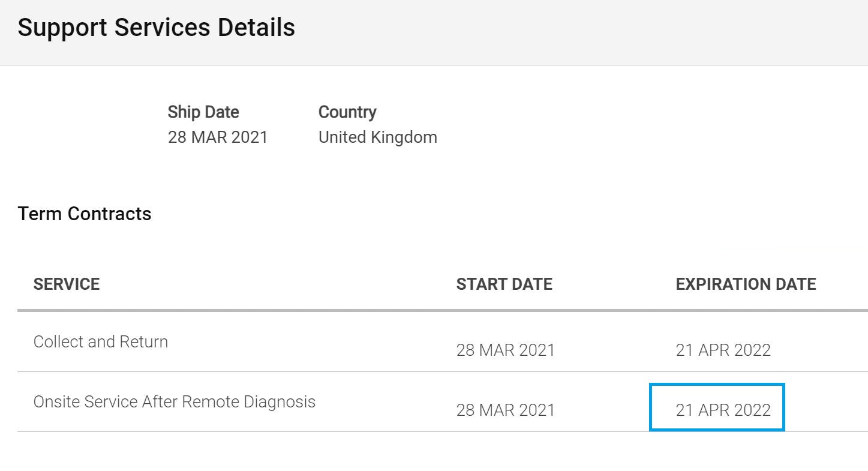This screenshot has height=471, width=868.
Task: Click the START DATE column header
Action: (x=504, y=284)
